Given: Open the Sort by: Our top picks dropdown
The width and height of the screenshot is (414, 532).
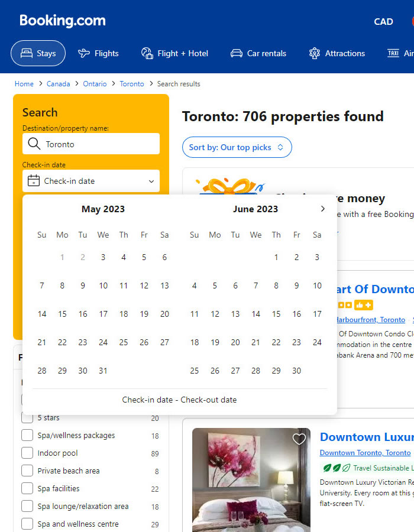Looking at the screenshot, I should [x=237, y=147].
